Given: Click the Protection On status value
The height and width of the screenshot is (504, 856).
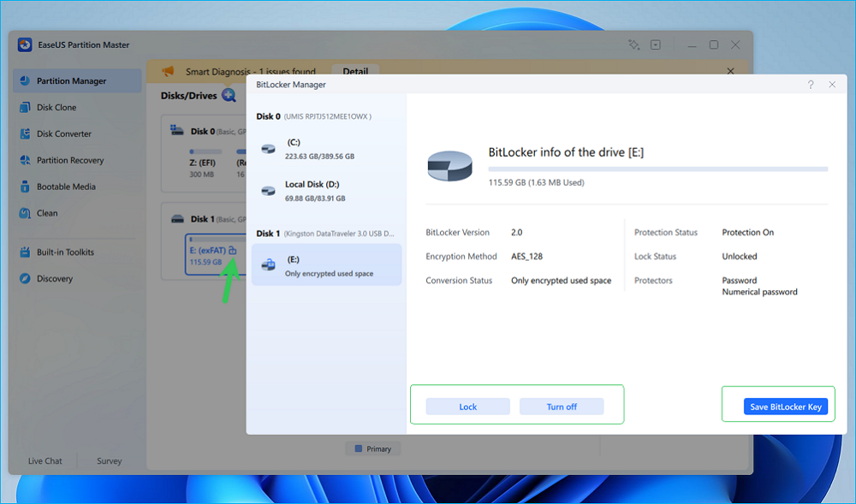Looking at the screenshot, I should 748,233.
